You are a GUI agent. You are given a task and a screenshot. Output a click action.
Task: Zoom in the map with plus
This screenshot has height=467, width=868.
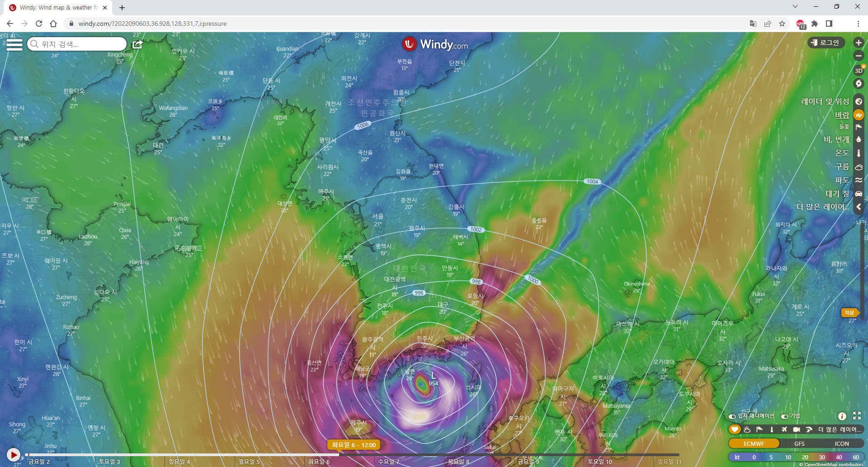click(x=859, y=43)
